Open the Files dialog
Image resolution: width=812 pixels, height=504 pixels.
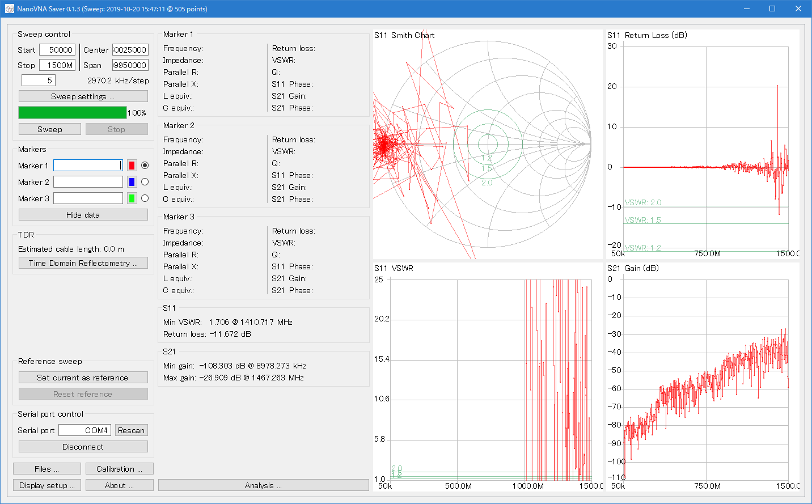pos(47,469)
